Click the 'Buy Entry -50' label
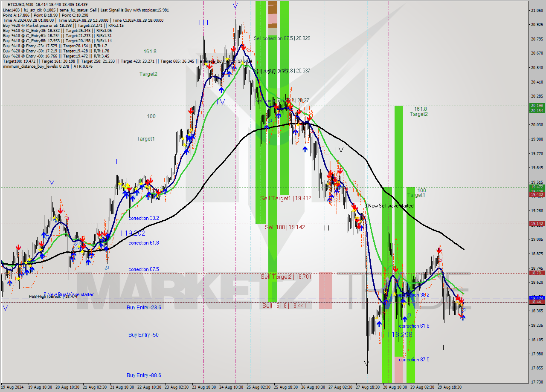The image size is (546, 392). coord(143,335)
